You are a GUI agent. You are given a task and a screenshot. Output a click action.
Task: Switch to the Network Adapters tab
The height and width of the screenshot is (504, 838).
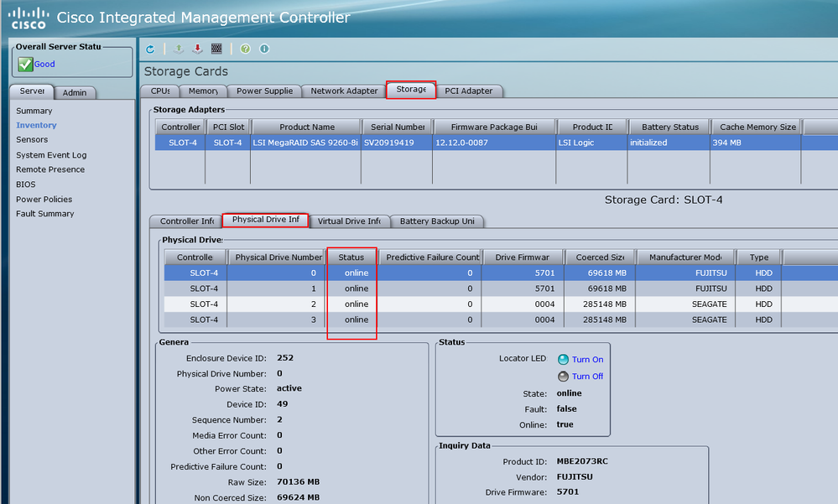(x=344, y=91)
